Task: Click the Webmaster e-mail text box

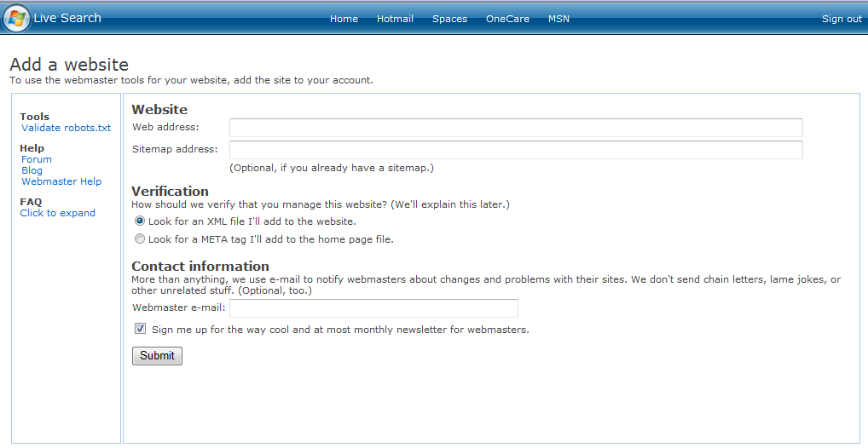Action: coord(373,308)
